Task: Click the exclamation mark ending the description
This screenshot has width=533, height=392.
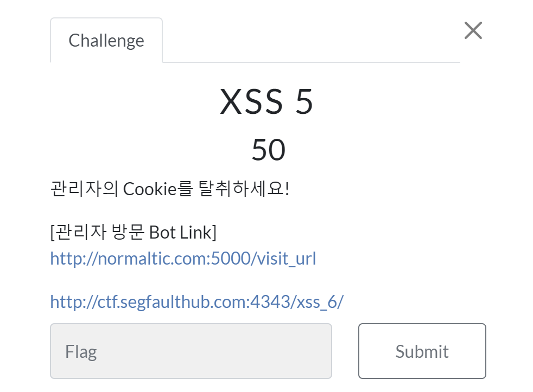Action: click(x=287, y=189)
